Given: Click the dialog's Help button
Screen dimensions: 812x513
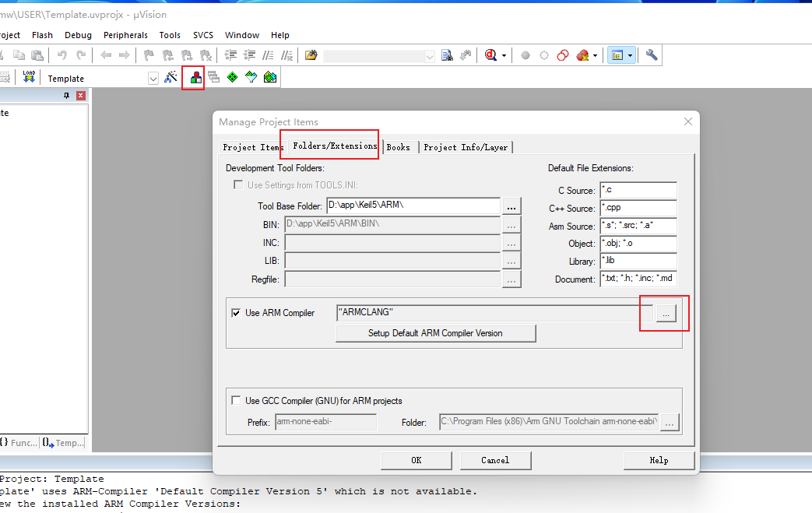Looking at the screenshot, I should (x=659, y=460).
